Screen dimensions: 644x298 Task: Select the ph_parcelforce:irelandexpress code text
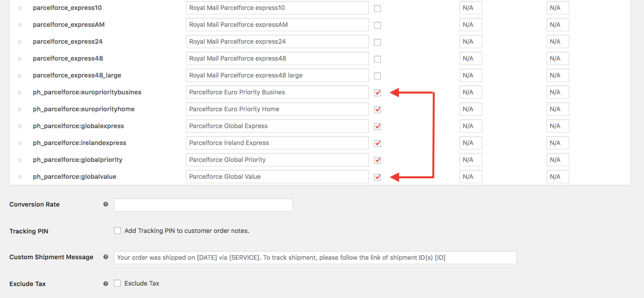[80, 143]
